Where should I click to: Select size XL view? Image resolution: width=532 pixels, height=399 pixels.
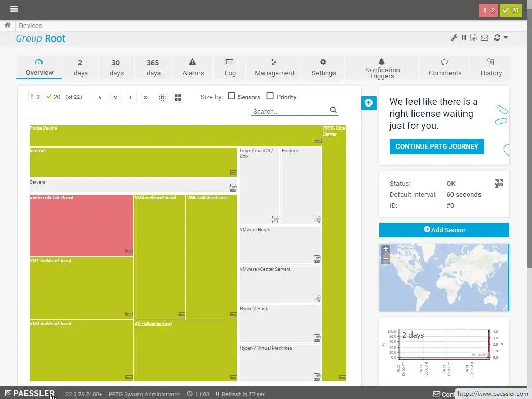click(x=147, y=97)
